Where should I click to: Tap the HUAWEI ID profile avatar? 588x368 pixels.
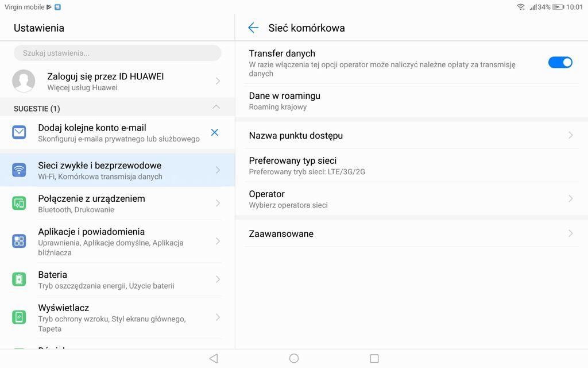(x=24, y=81)
